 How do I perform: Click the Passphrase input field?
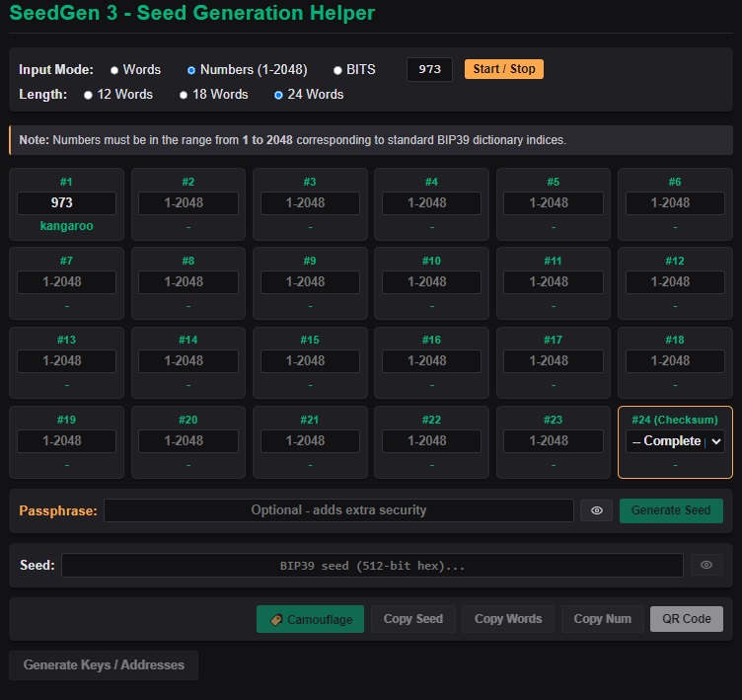[338, 510]
